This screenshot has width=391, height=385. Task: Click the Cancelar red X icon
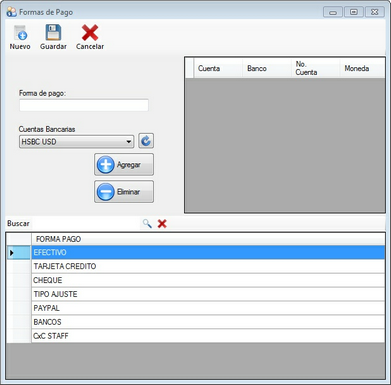tap(90, 33)
